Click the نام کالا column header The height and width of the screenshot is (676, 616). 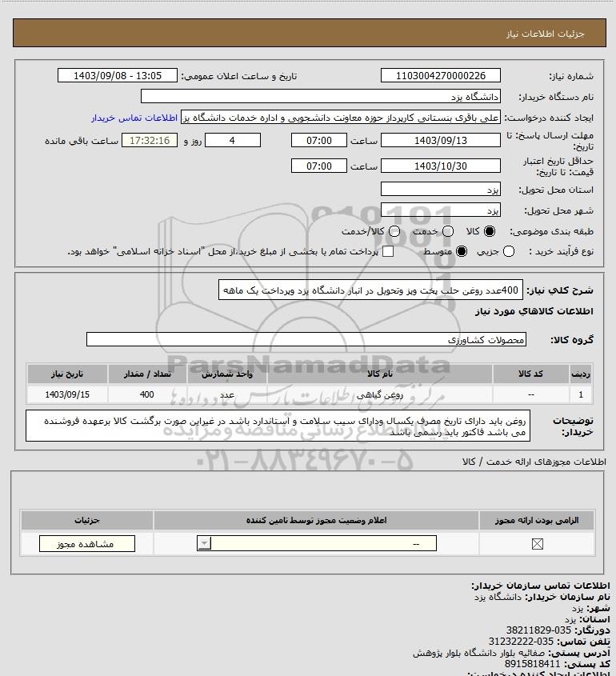(x=380, y=374)
